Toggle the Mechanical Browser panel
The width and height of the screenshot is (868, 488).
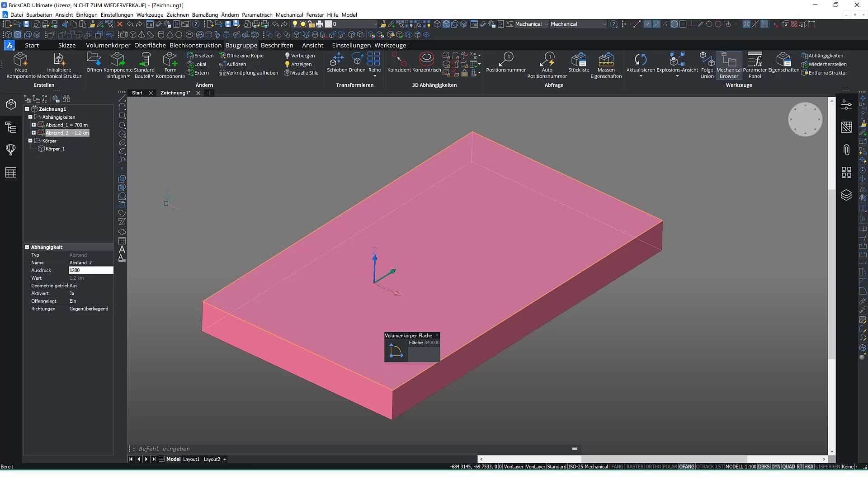[x=729, y=65]
